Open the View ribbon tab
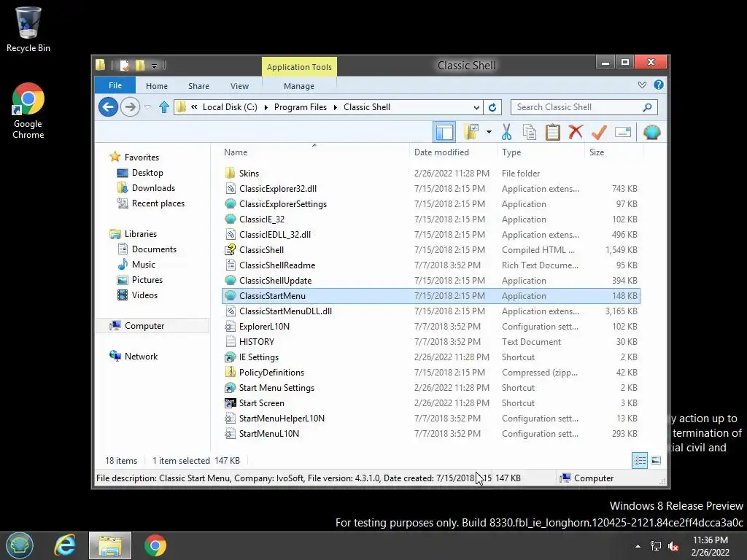The image size is (747, 560). tap(239, 86)
